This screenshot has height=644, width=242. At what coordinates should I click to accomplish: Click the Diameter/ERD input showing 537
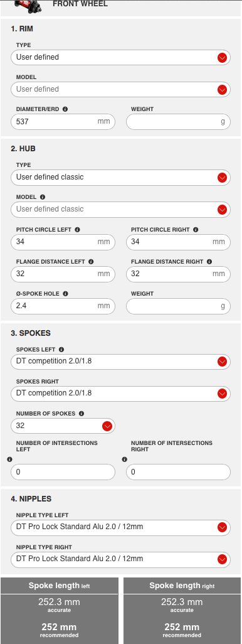pos(63,122)
